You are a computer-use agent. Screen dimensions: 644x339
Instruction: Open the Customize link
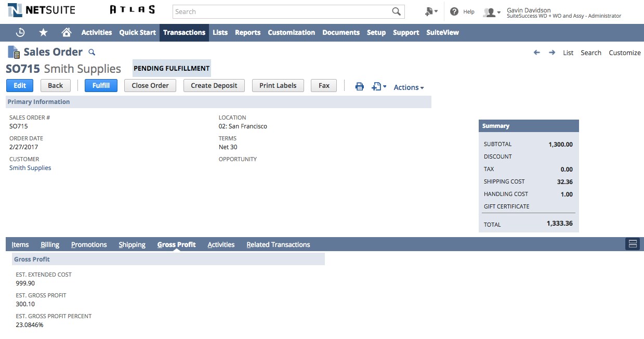[625, 53]
